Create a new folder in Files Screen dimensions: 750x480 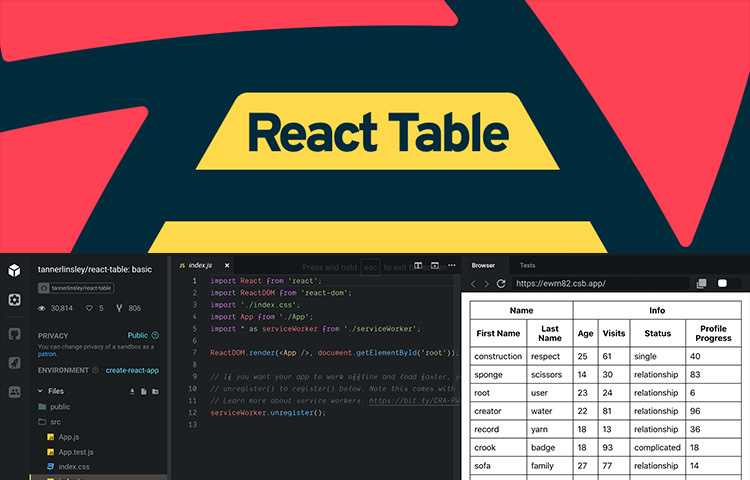pyautogui.click(x=155, y=391)
